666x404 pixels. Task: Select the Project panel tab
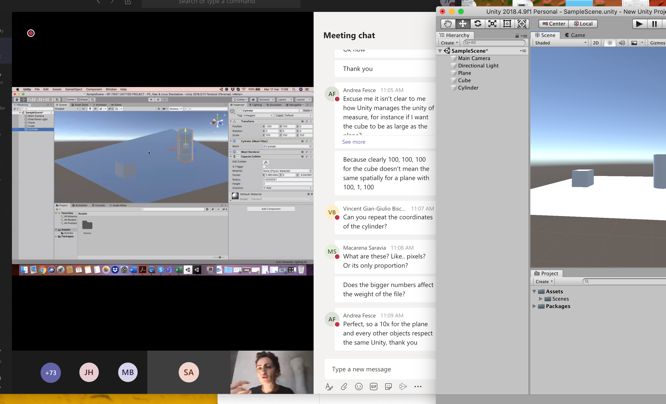546,273
